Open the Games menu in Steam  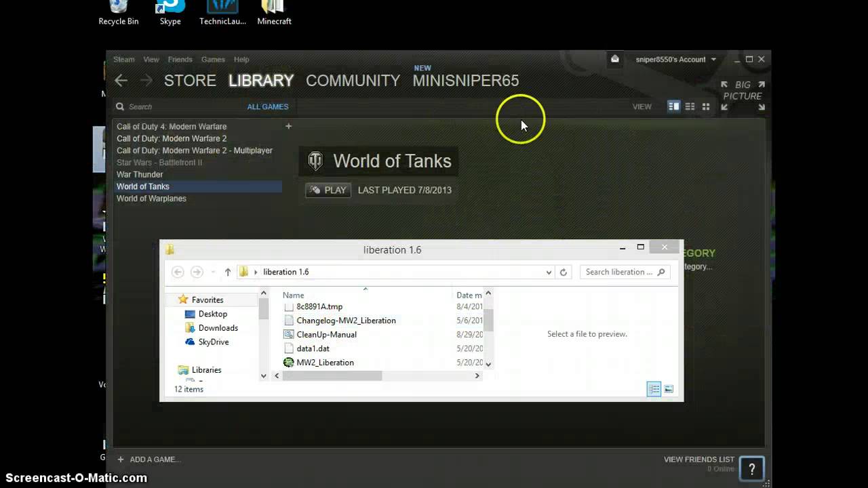[213, 59]
